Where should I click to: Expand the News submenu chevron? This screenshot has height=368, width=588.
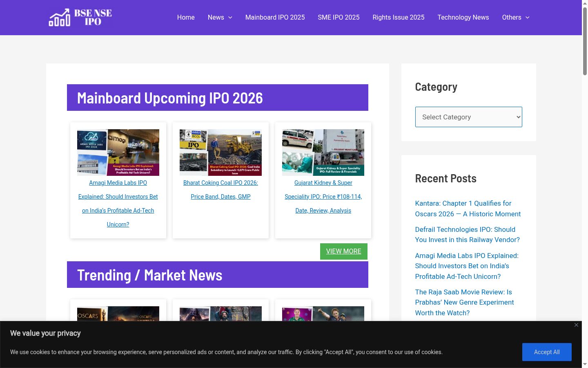point(230,18)
